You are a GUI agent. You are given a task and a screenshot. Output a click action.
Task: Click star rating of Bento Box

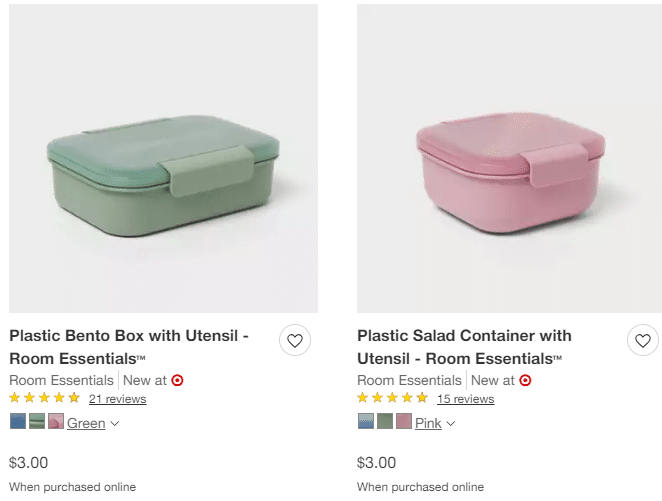(45, 398)
